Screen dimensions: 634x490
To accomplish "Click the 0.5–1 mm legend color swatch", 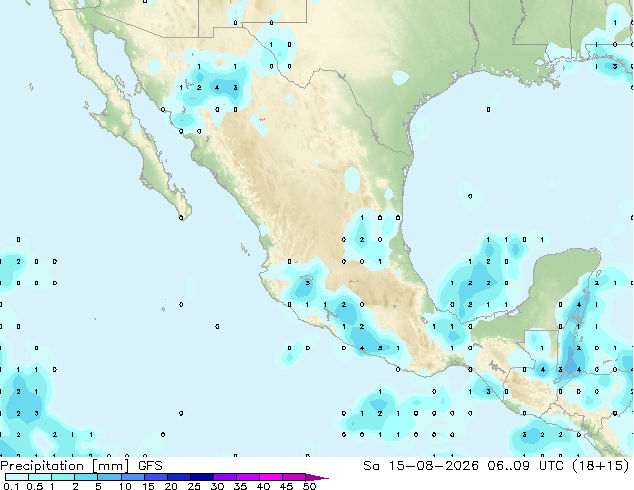I will tap(40, 477).
